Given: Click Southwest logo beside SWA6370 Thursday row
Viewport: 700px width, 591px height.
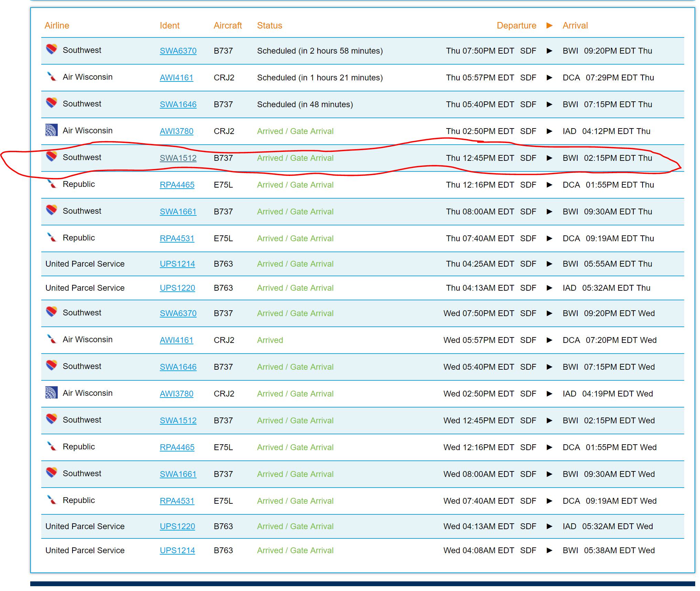Looking at the screenshot, I should tap(52, 49).
